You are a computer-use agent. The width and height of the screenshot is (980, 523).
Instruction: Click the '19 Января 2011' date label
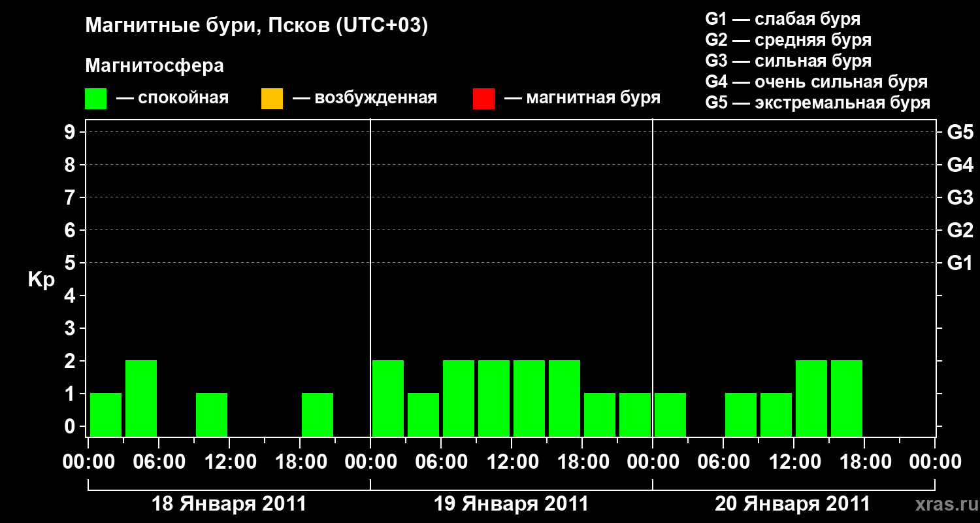(511, 504)
